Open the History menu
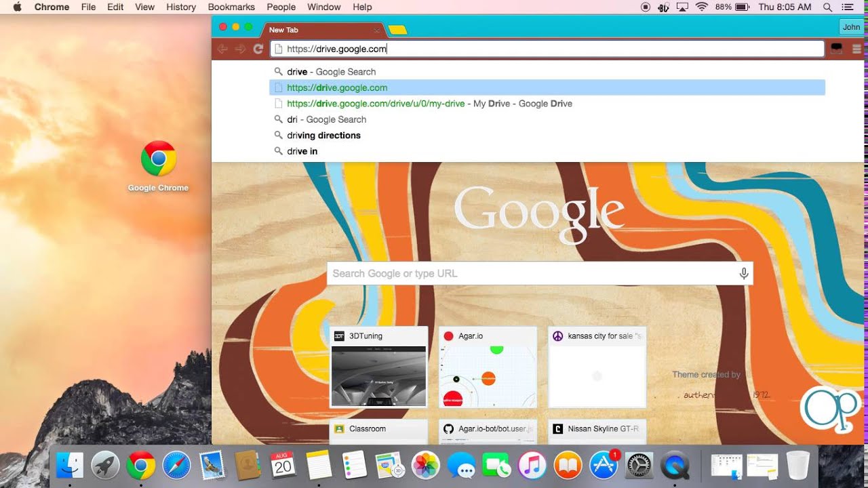Viewport: 868px width, 488px height. pyautogui.click(x=181, y=7)
